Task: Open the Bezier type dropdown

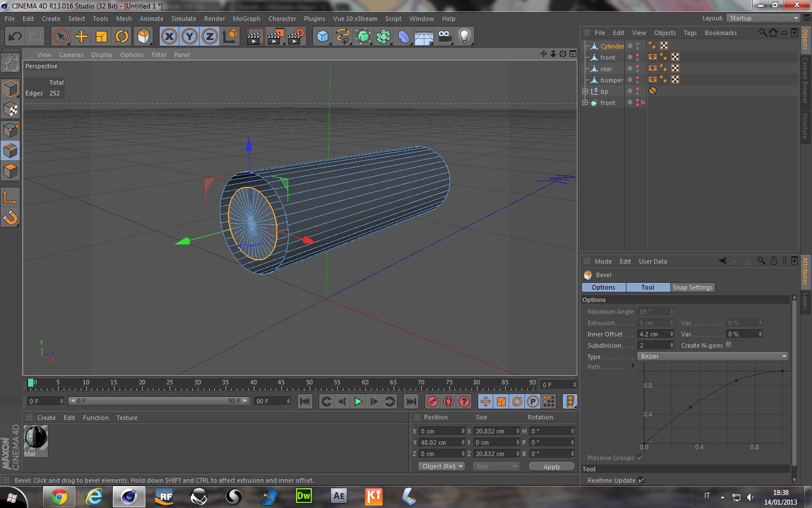Action: click(713, 356)
